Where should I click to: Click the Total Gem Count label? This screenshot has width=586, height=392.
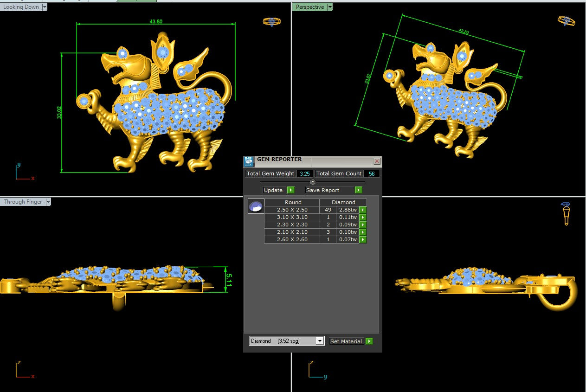(x=339, y=174)
